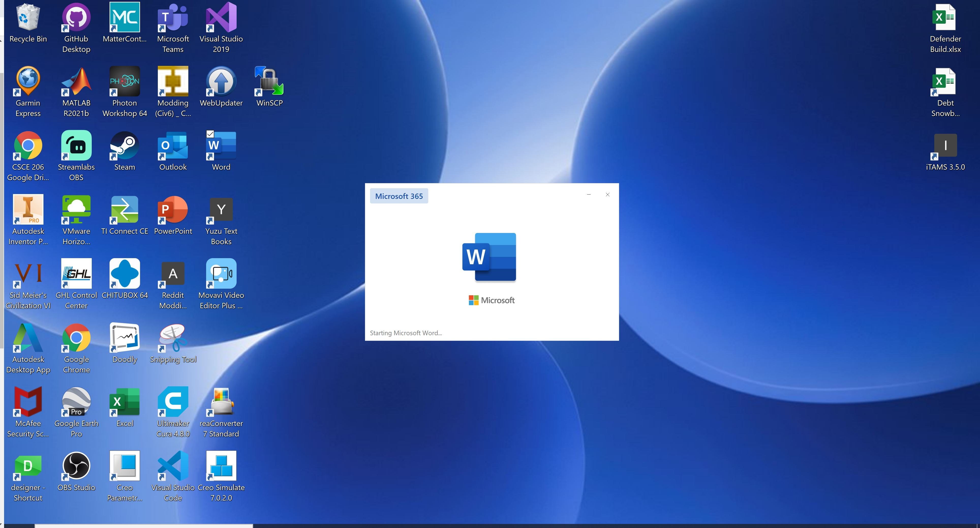Select the Movavi Video Editor Plus icon
980x528 pixels.
(x=221, y=273)
